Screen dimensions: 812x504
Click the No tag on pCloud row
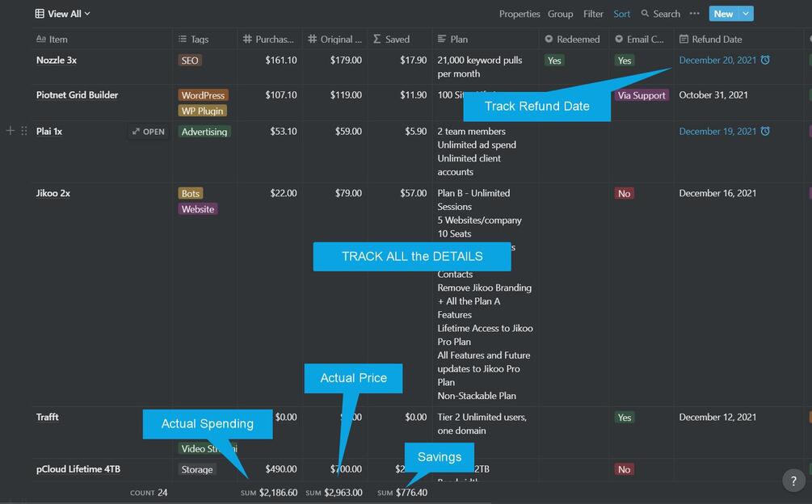[624, 469]
